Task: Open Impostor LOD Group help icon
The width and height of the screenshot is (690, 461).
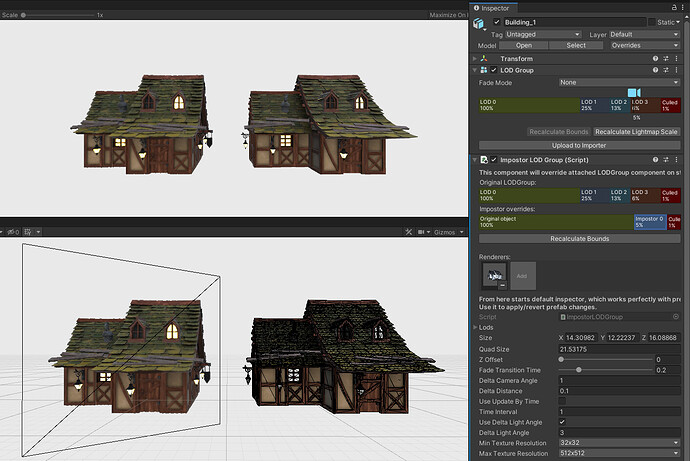Action: pos(656,160)
